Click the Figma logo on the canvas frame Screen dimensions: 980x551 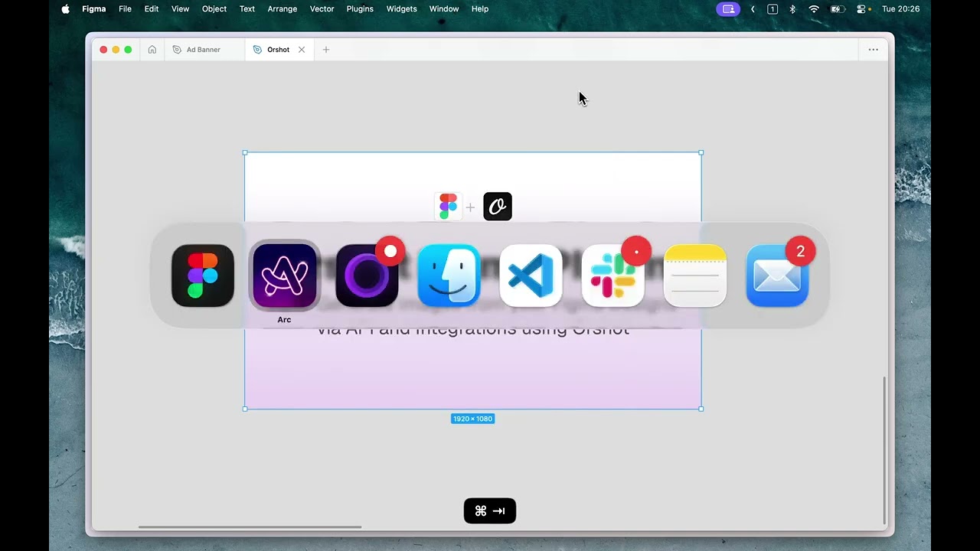(449, 207)
